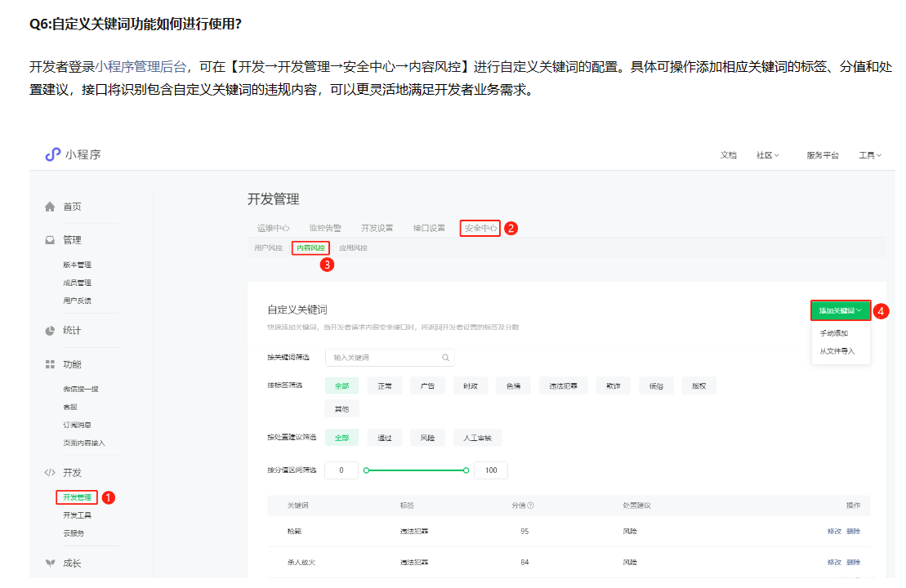
Task: Click 修改 for the 杀人放火 keyword
Action: coord(834,562)
